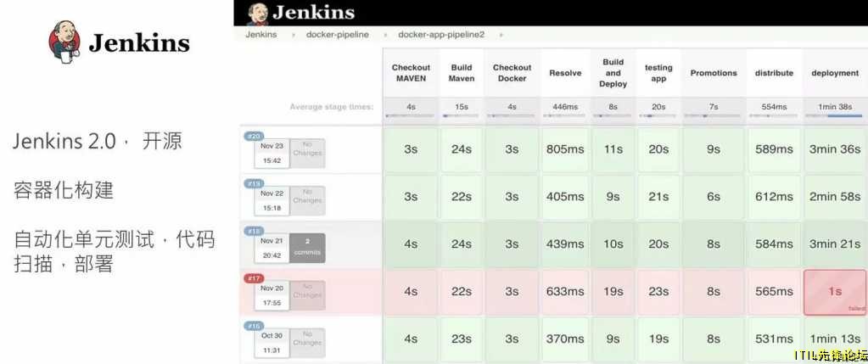Click the 531ms distribute cell
The width and height of the screenshot is (868, 364).
pos(774,339)
